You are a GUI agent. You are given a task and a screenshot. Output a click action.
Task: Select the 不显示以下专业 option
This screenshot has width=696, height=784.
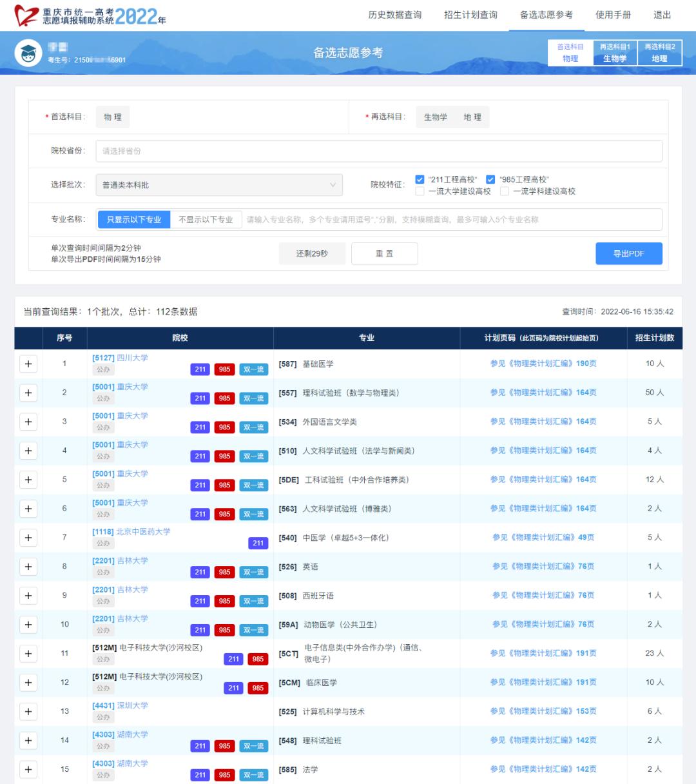coord(206,220)
